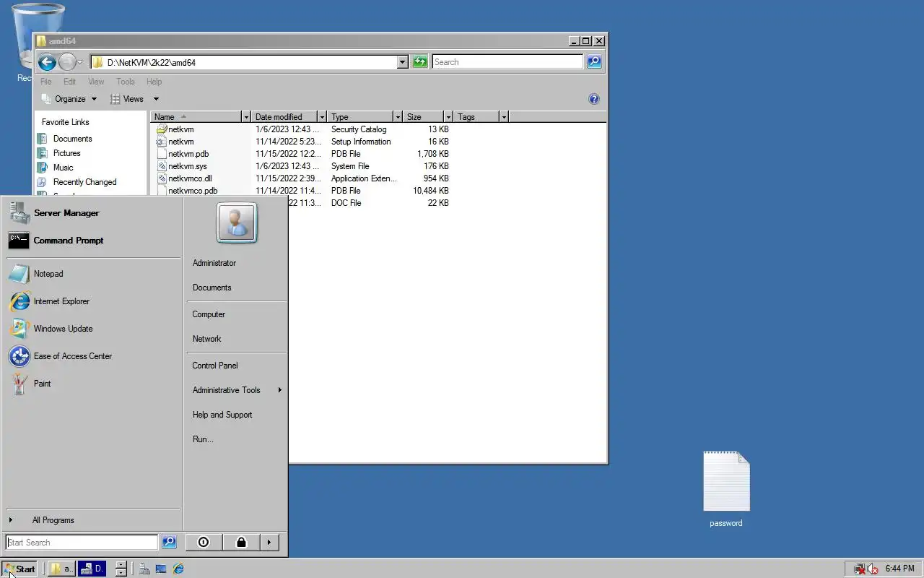This screenshot has width=924, height=578.
Task: Open the View menu in Explorer
Action: click(x=96, y=82)
